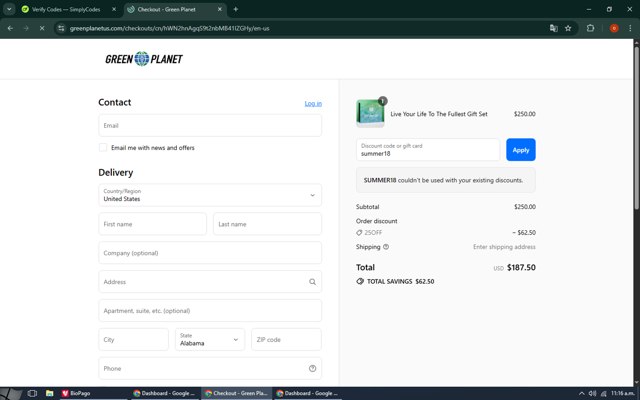Close the Checkout - Green Planet tab
The width and height of the screenshot is (640, 400).
[220, 9]
